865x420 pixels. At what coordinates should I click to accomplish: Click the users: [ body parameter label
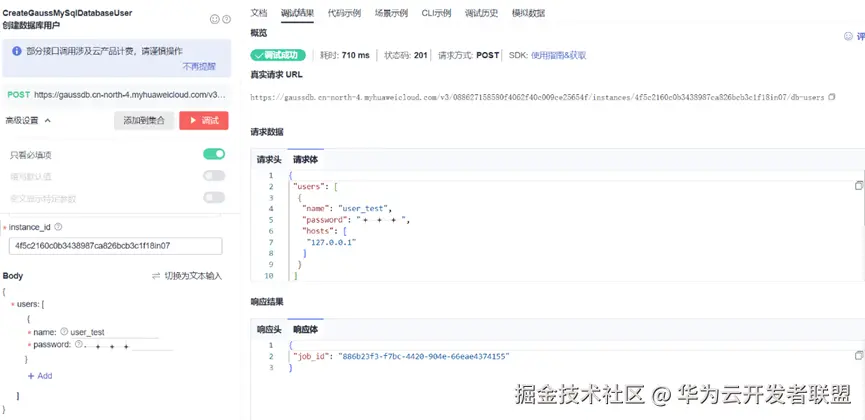click(x=30, y=304)
